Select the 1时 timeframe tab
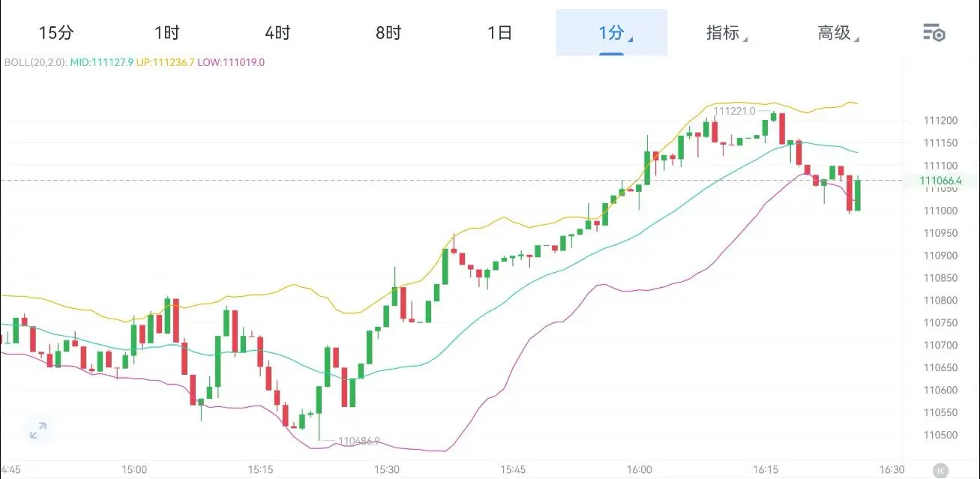The width and height of the screenshot is (980, 479). pos(166,33)
